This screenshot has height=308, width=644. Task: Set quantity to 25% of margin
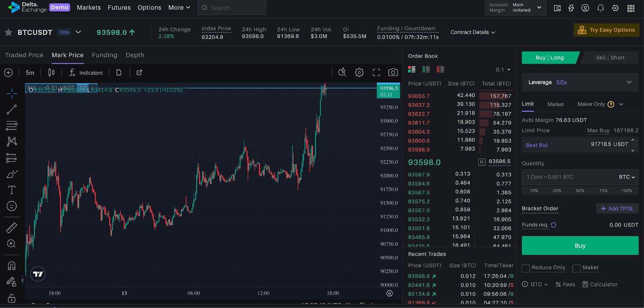[557, 191]
